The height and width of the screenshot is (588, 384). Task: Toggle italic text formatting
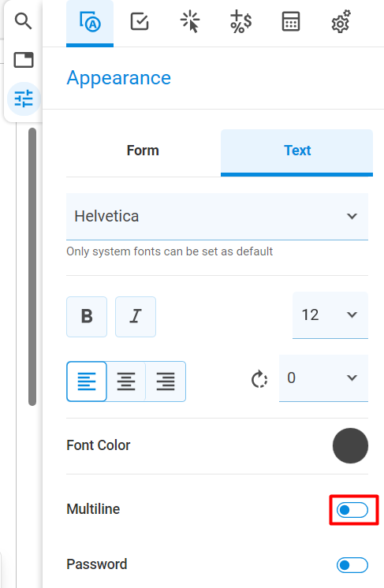click(x=136, y=317)
